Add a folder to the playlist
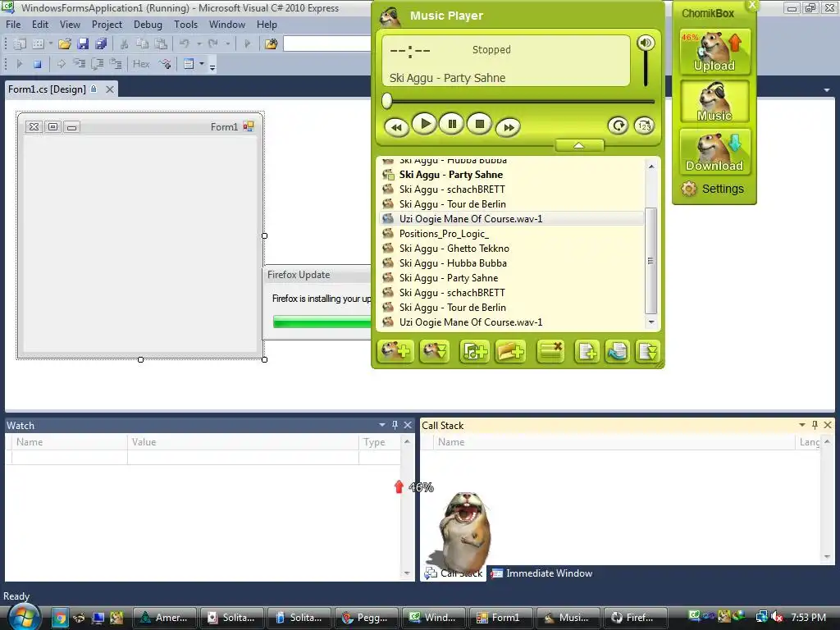The height and width of the screenshot is (630, 840). click(510, 351)
